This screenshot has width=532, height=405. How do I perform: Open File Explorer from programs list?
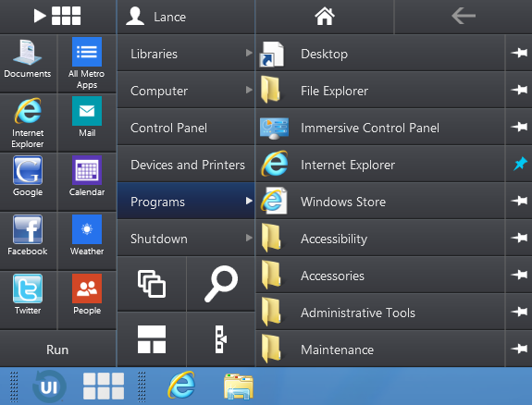[x=380, y=91]
